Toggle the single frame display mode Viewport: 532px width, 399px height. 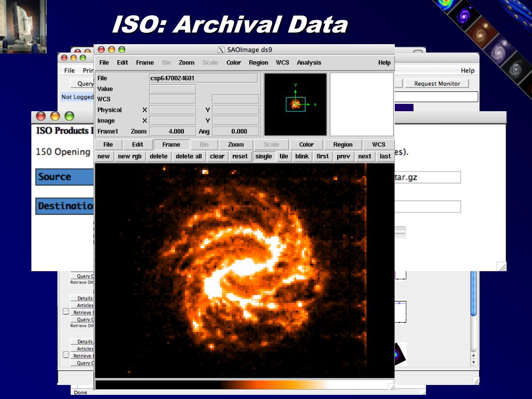[263, 156]
